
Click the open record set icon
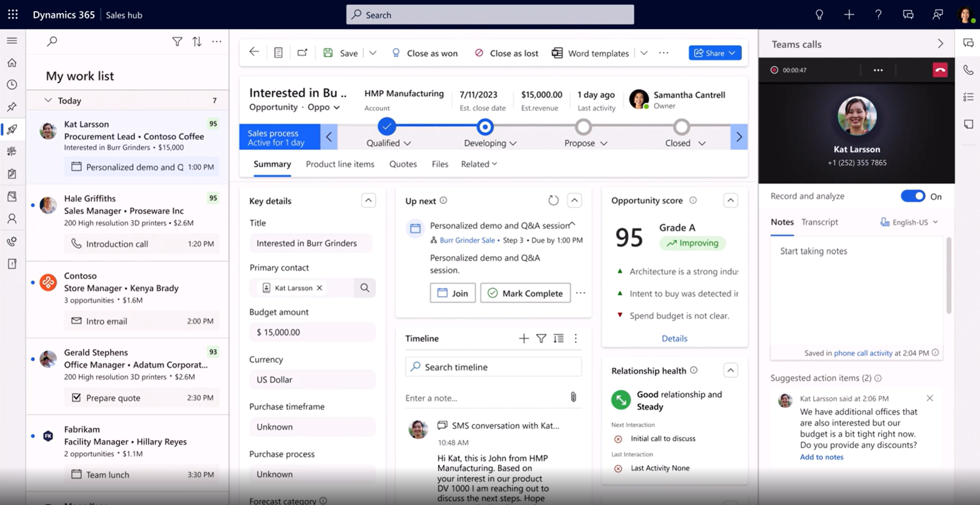point(278,53)
